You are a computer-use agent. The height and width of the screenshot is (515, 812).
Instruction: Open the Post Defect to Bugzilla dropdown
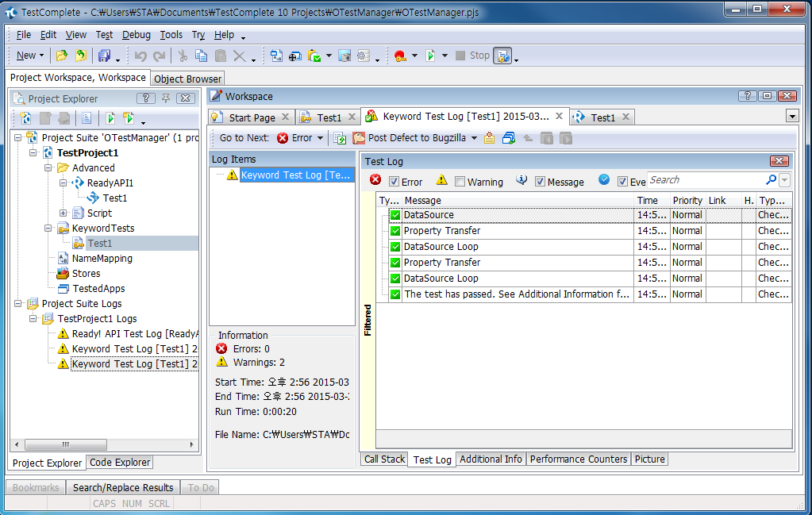point(474,138)
